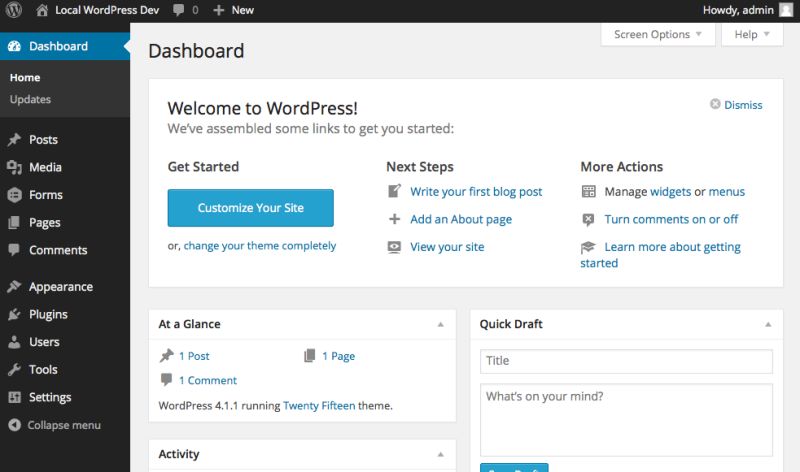The height and width of the screenshot is (472, 800).
Task: Click the graduation cap icon in More Actions
Action: [x=588, y=247]
